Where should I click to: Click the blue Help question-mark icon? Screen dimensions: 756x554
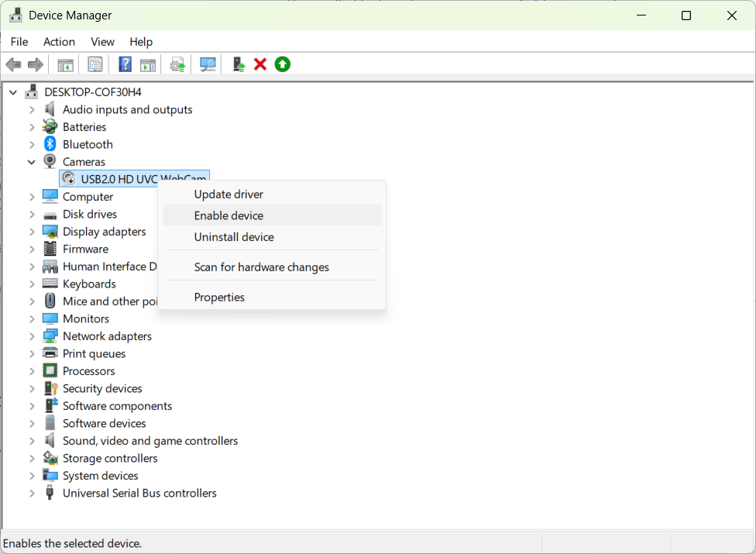[125, 64]
